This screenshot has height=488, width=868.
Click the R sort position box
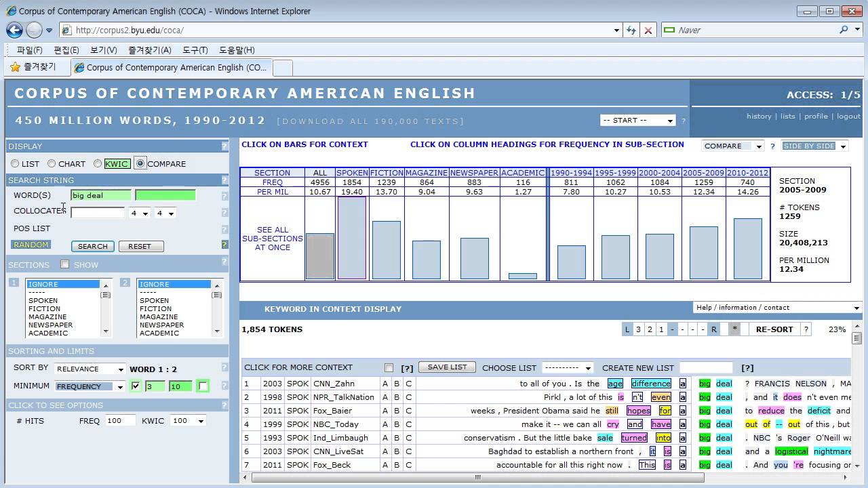click(713, 329)
